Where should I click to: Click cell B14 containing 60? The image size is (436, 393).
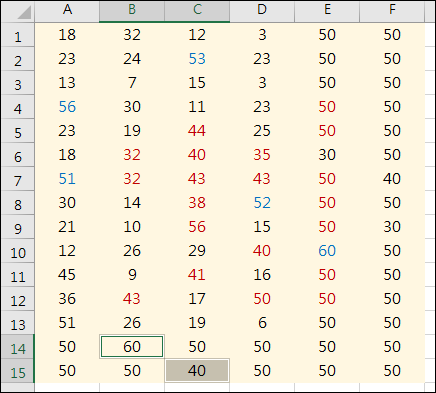point(132,347)
